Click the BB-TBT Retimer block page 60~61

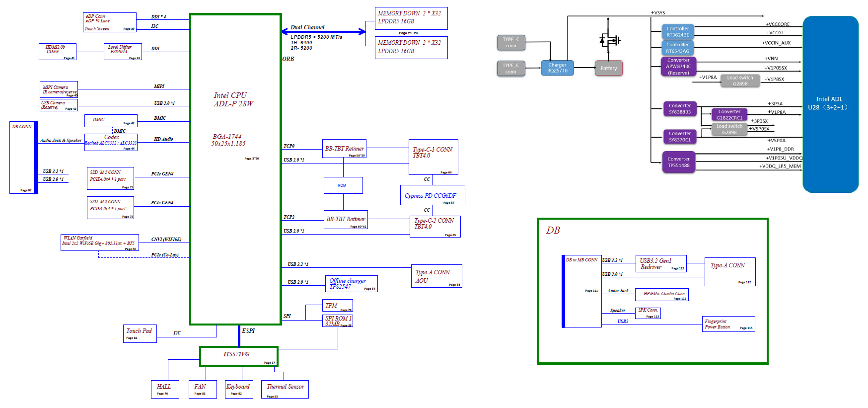coord(346,220)
